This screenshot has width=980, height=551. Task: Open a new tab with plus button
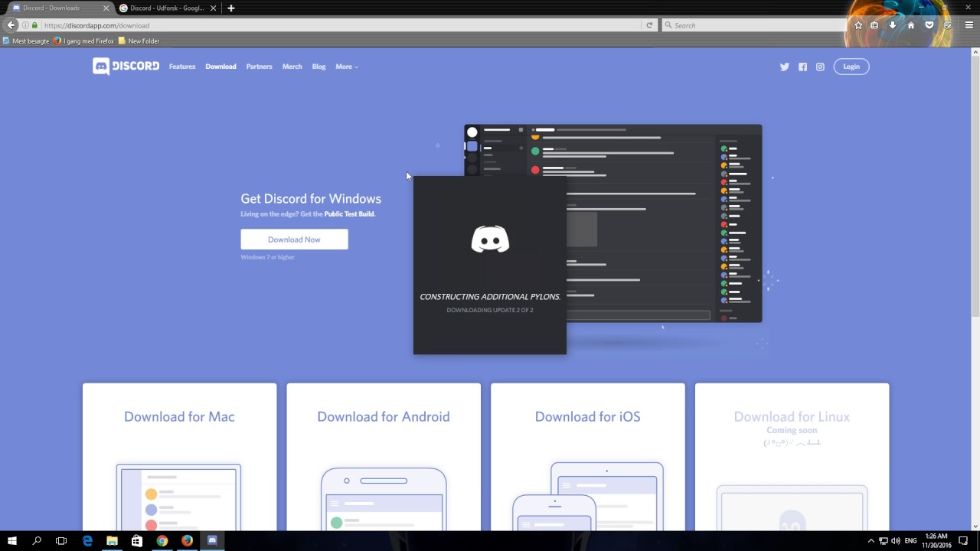231,8
